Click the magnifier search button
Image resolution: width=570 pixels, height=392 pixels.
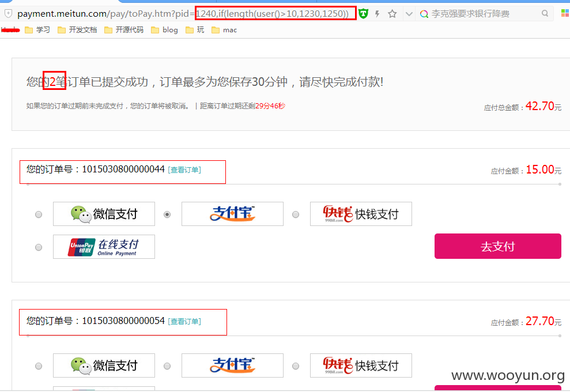(545, 14)
